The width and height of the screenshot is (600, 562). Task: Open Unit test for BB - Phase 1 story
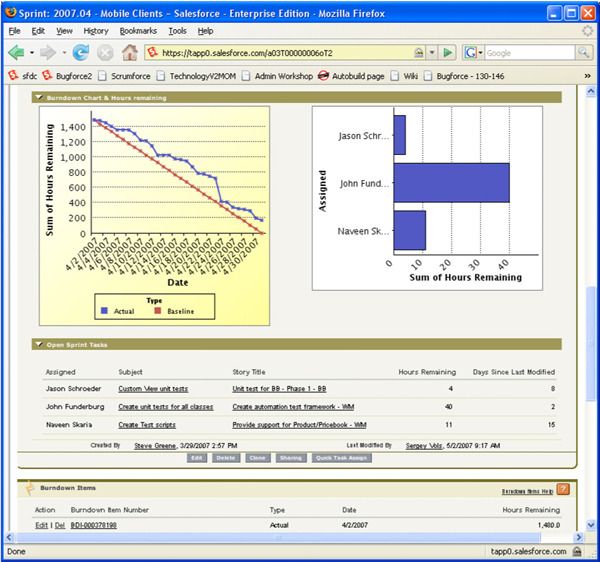click(x=279, y=389)
